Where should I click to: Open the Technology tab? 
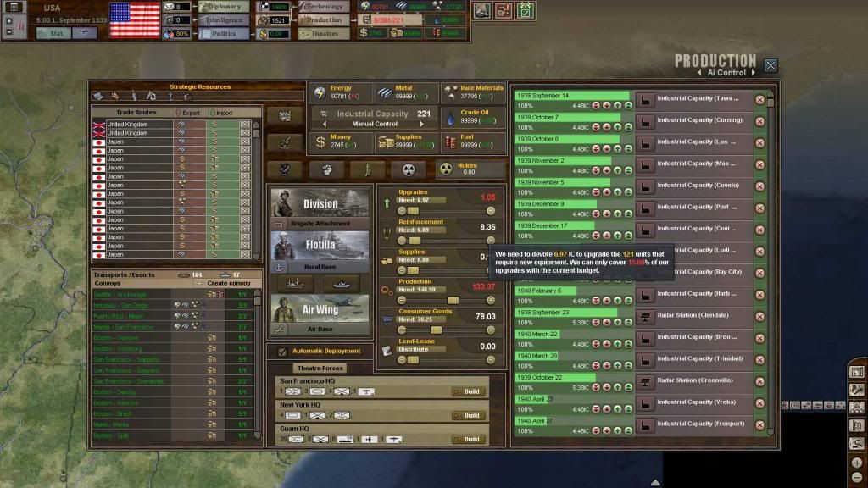pyautogui.click(x=324, y=7)
